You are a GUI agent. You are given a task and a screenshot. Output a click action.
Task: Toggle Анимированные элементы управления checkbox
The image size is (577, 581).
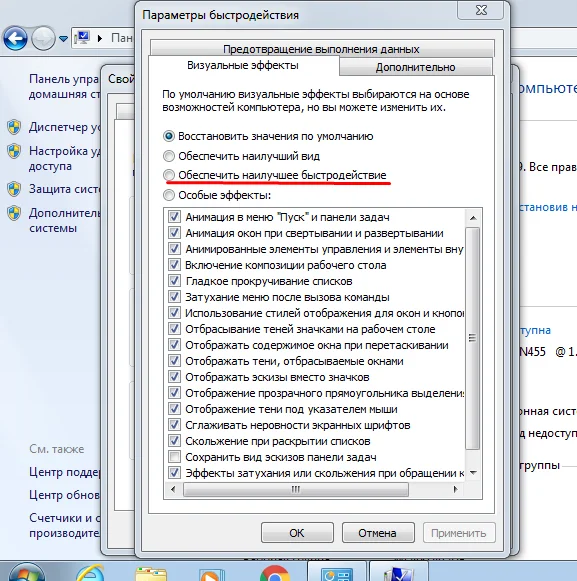[x=174, y=249]
